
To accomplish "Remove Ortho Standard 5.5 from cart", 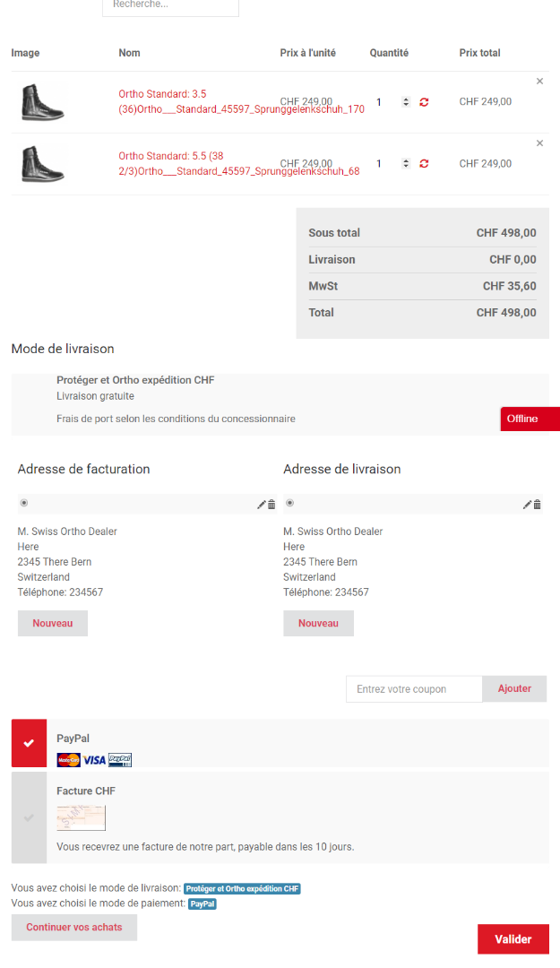I will 539,143.
